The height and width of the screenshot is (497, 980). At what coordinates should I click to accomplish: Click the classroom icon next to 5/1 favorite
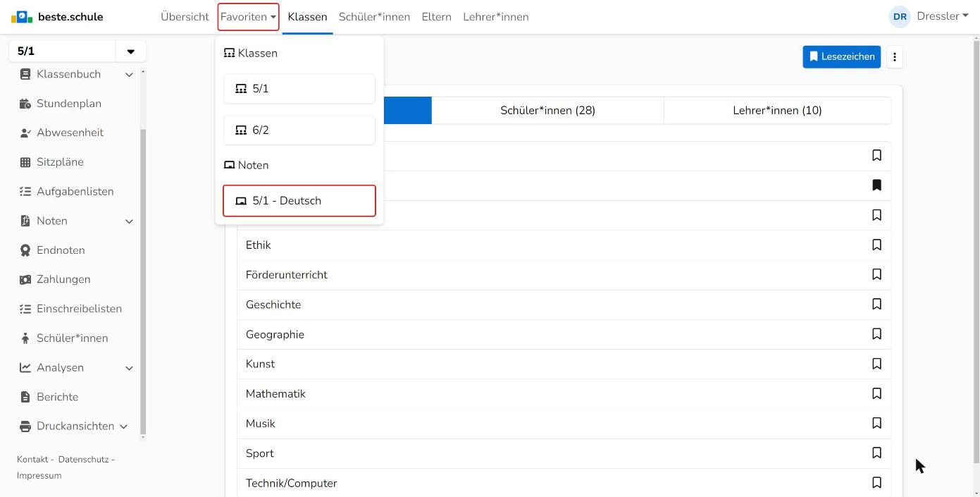(241, 89)
